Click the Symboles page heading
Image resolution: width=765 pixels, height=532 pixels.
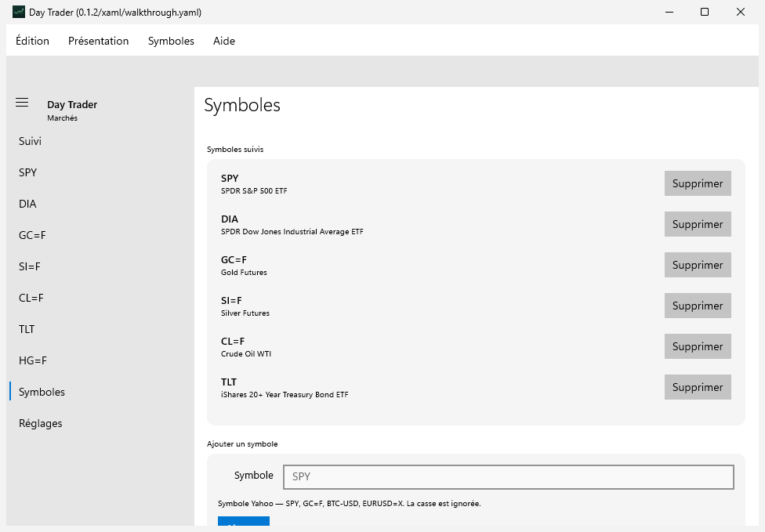tap(242, 105)
